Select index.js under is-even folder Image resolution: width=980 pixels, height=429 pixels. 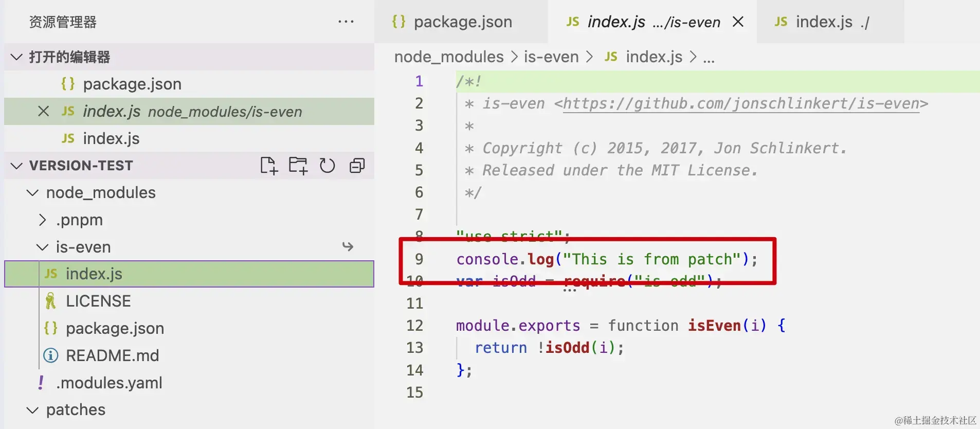pos(189,274)
